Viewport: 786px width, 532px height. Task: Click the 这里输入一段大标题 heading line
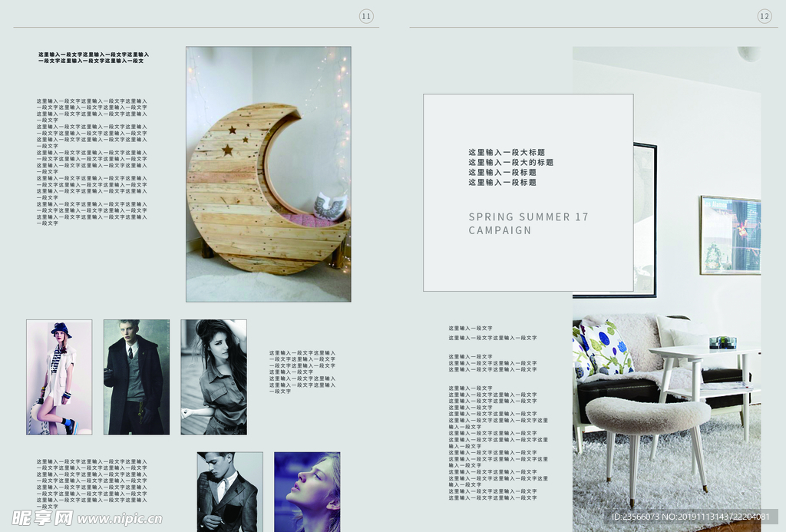507,153
